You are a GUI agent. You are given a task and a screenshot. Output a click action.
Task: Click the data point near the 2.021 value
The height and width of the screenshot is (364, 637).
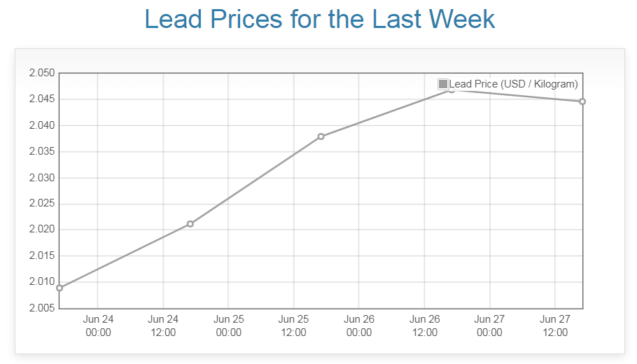190,224
